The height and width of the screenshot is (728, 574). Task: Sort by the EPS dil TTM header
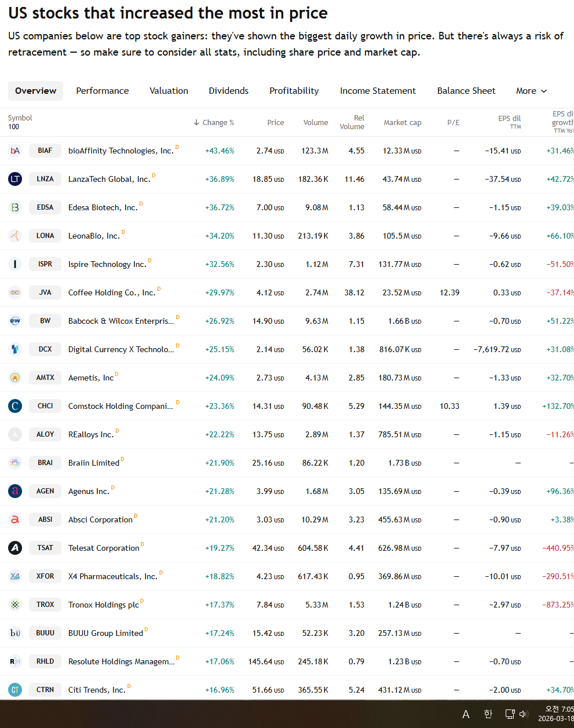pos(510,122)
